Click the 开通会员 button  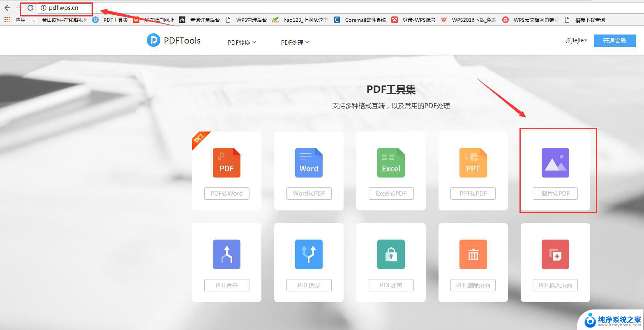click(614, 40)
